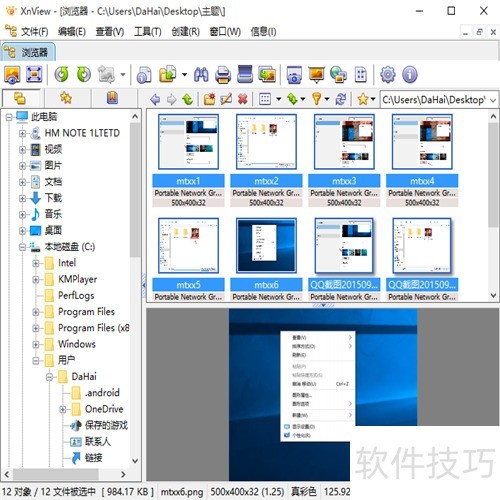Screen dimensions: 500x500
Task: Open the 创建(R) menu
Action: [x=185, y=32]
